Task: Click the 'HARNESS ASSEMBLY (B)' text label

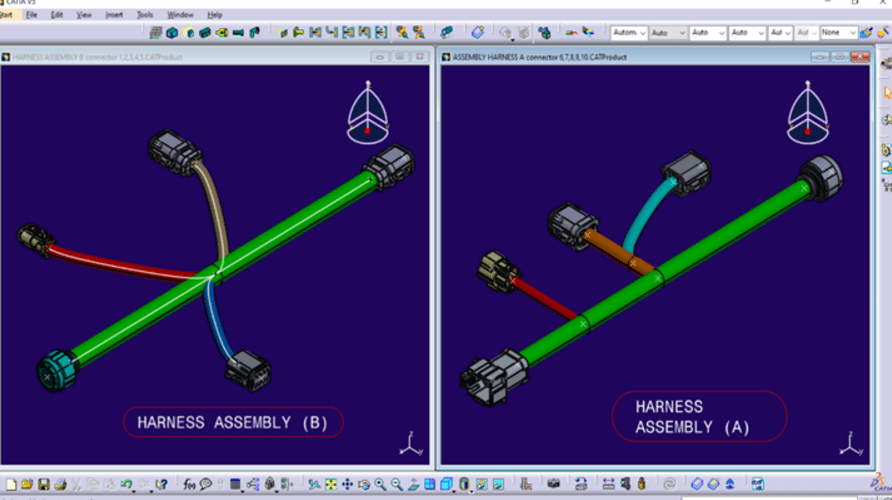Action: coord(232,422)
